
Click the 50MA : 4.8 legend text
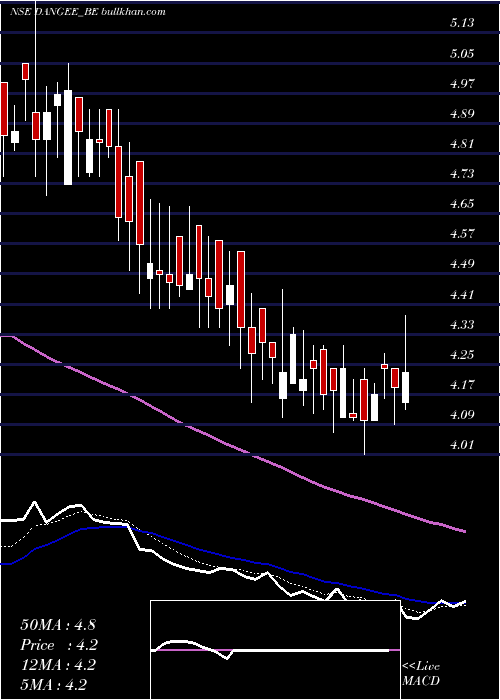click(58, 625)
